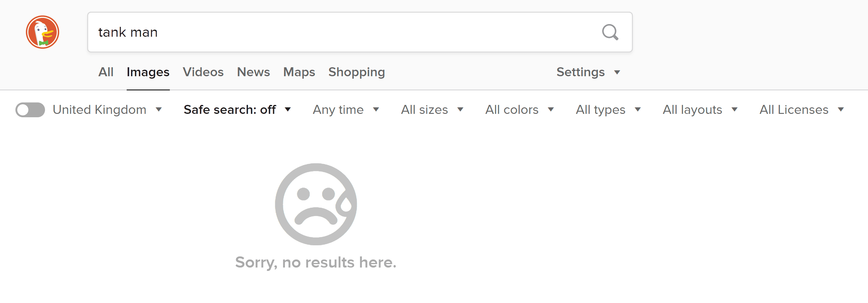Open the All colors filter dropdown

click(520, 110)
